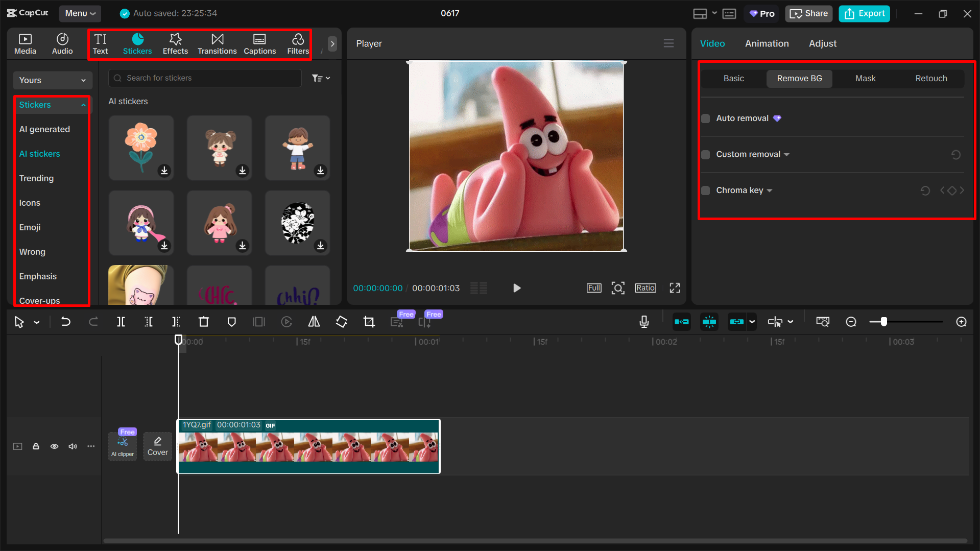The height and width of the screenshot is (551, 980).
Task: Click the Mirror flip icon in the toolbar
Action: (x=314, y=322)
